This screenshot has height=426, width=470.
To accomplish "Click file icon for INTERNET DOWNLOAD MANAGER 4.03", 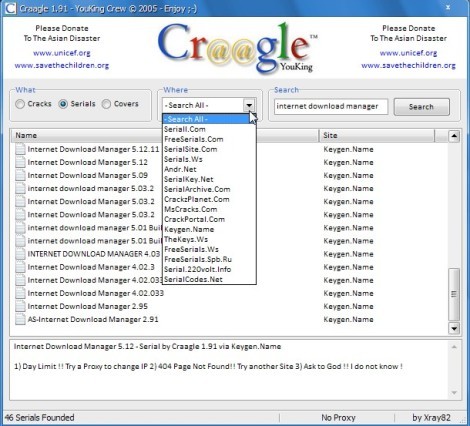I will tap(20, 254).
